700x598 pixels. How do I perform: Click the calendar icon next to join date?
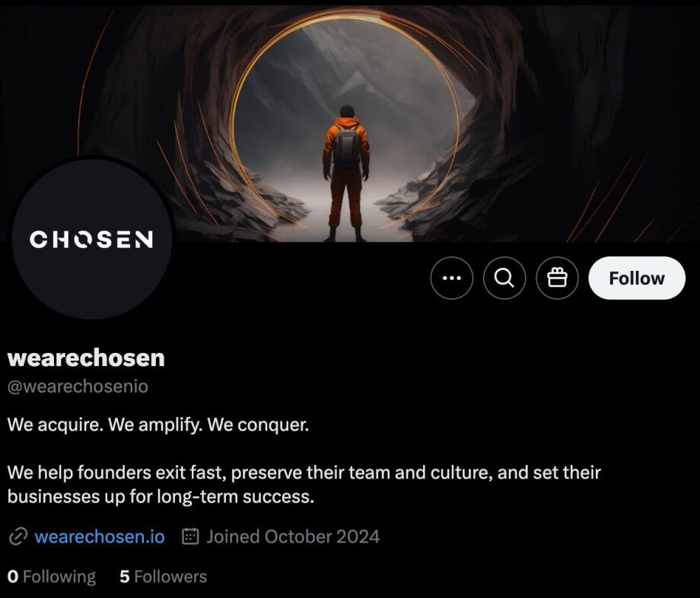(191, 536)
